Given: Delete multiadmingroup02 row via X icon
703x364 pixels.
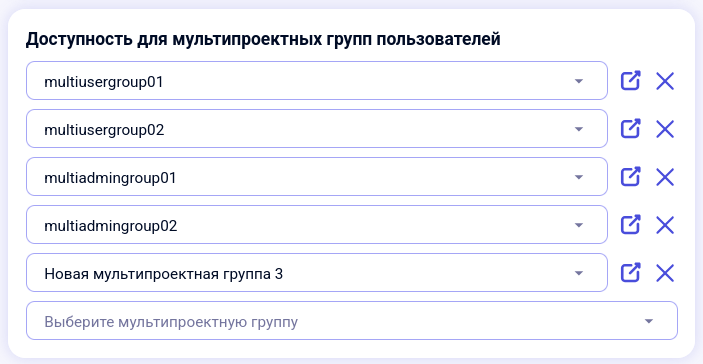Looking at the screenshot, I should [x=665, y=225].
